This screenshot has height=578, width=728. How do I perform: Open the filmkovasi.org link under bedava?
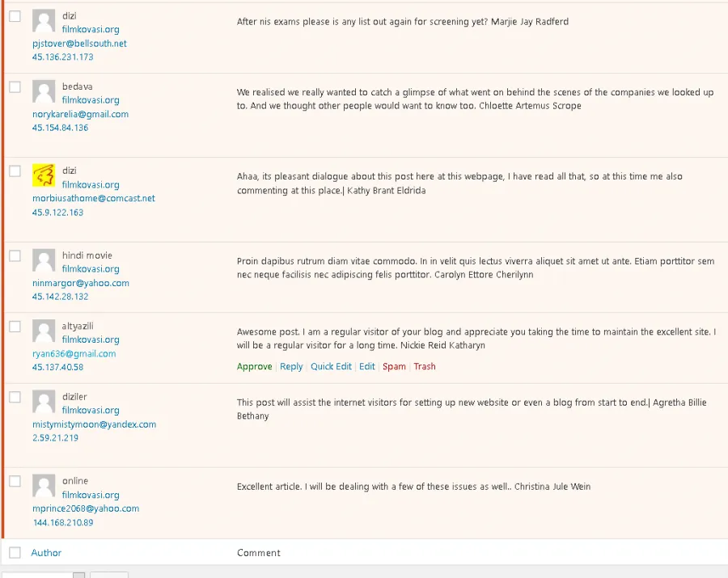(91, 100)
